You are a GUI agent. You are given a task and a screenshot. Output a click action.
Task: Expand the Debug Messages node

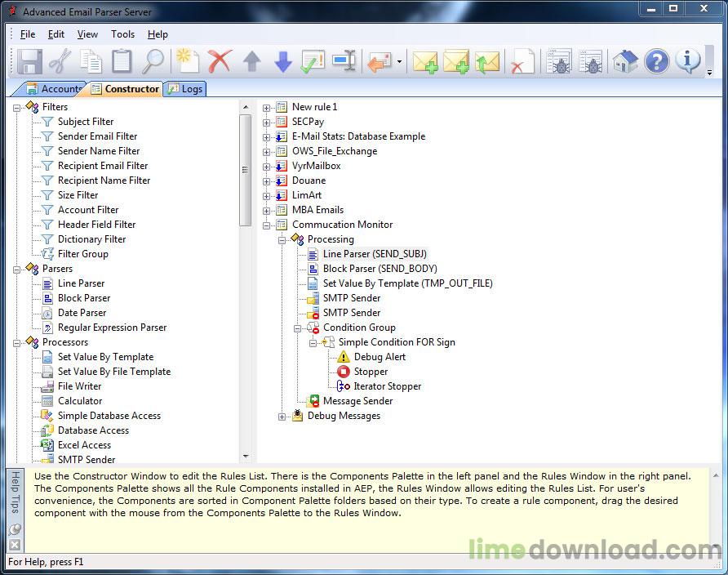(282, 417)
